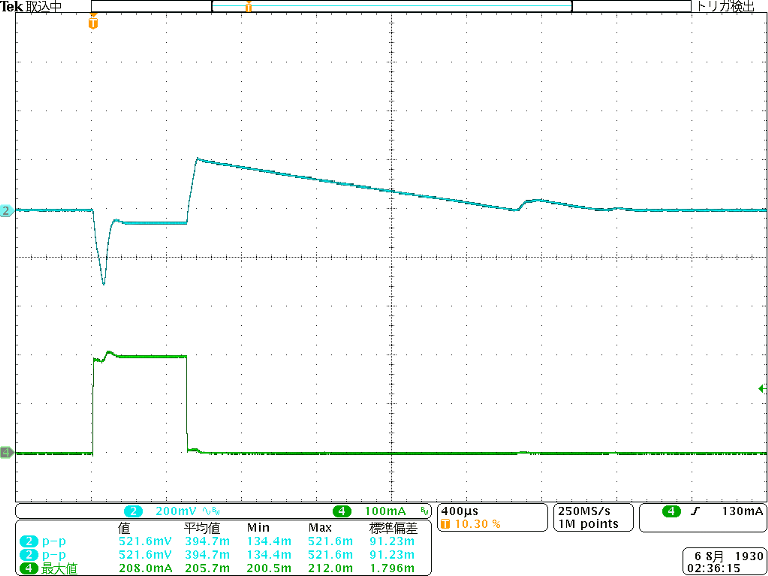Click the 400µs horizontal scale readout

(461, 511)
